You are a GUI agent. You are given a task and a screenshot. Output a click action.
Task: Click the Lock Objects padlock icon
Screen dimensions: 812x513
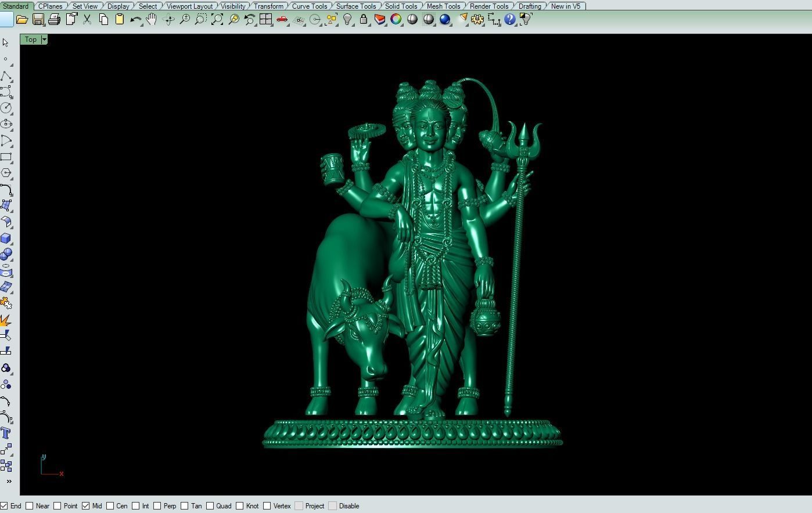[x=364, y=19]
